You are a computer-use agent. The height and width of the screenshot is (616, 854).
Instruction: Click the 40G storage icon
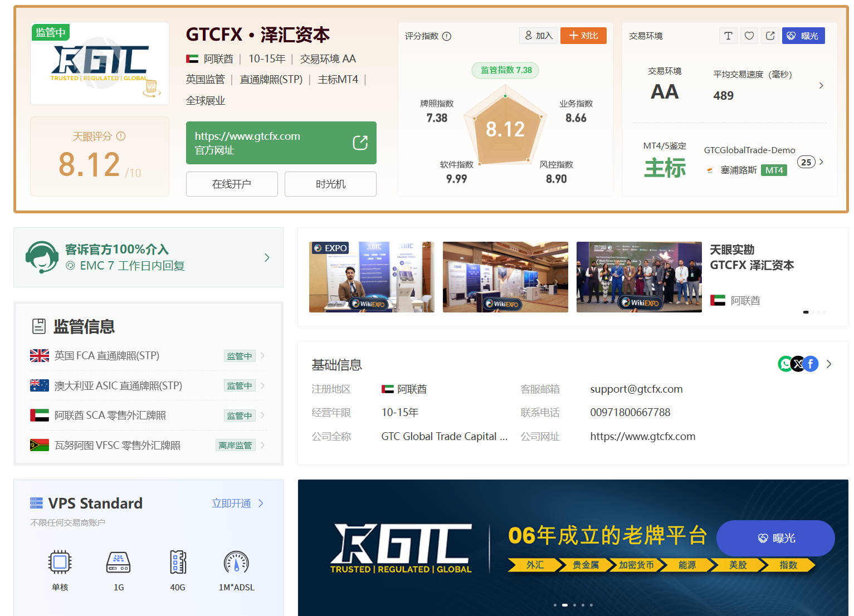click(x=178, y=563)
